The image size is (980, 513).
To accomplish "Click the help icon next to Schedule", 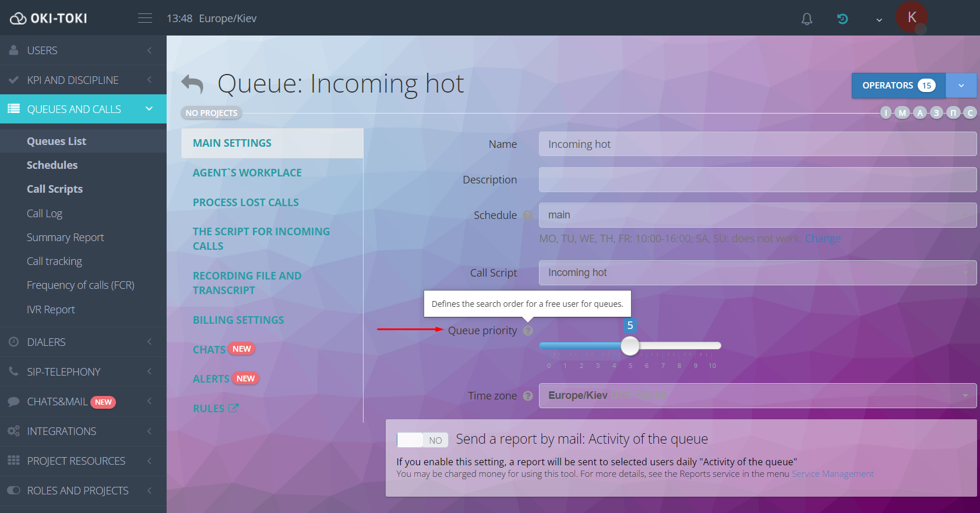I will click(528, 215).
